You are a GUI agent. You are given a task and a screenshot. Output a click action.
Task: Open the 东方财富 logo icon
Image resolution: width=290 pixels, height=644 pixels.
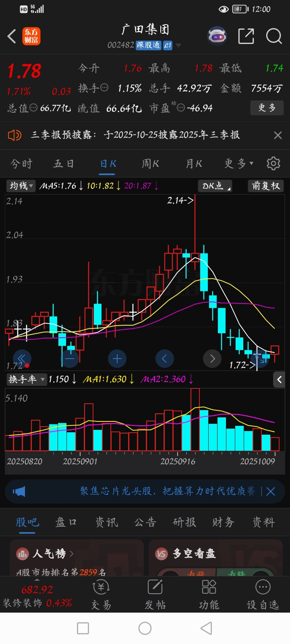click(x=31, y=36)
